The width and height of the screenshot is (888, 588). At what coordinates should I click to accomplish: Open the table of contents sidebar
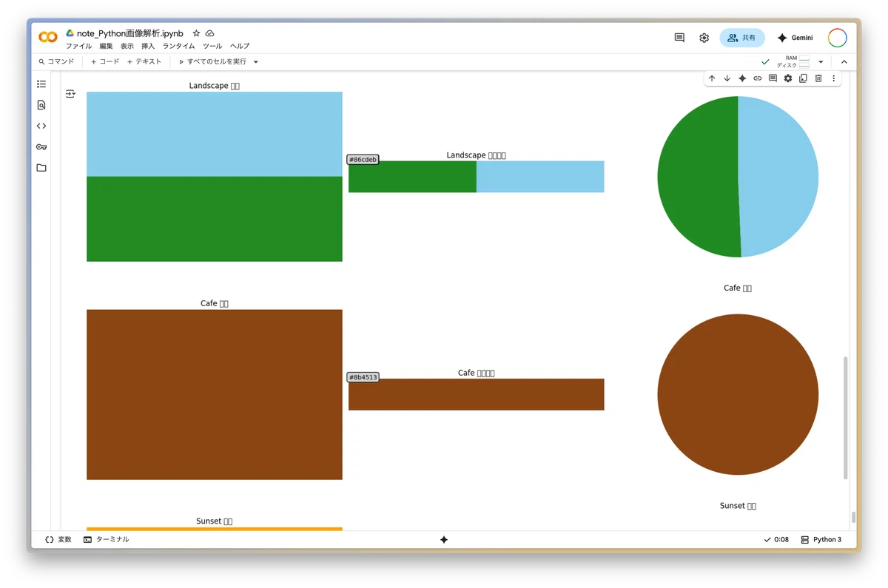coord(41,84)
